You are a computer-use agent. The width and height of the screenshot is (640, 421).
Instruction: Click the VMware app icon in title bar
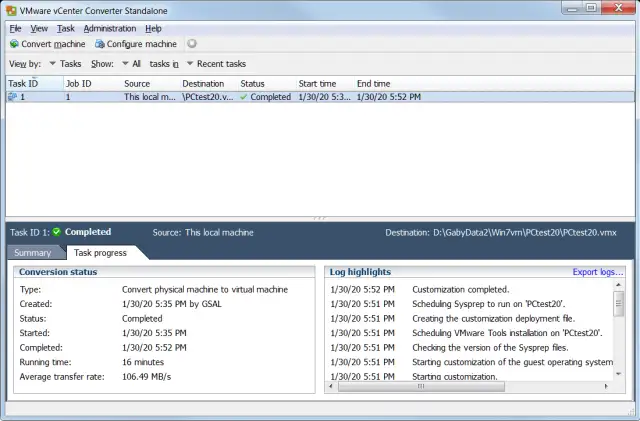click(10, 9)
